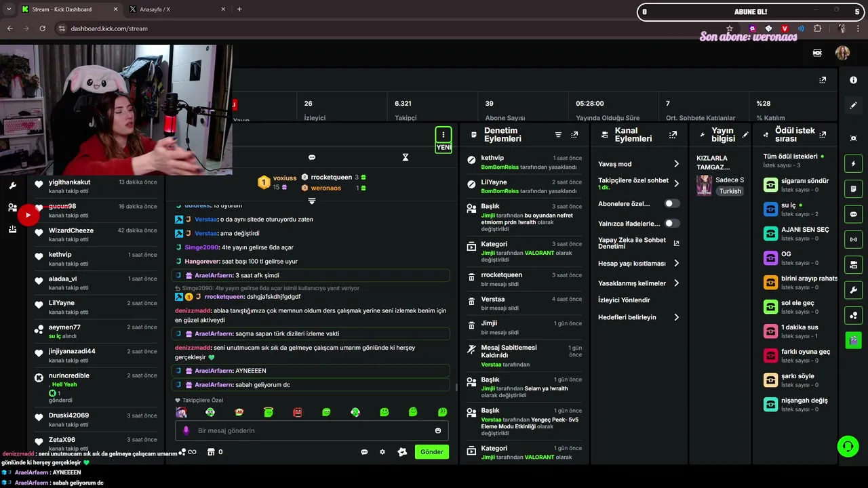
Task: Open kethvip banned entry in Denetim Eylemleri
Action: click(x=525, y=163)
